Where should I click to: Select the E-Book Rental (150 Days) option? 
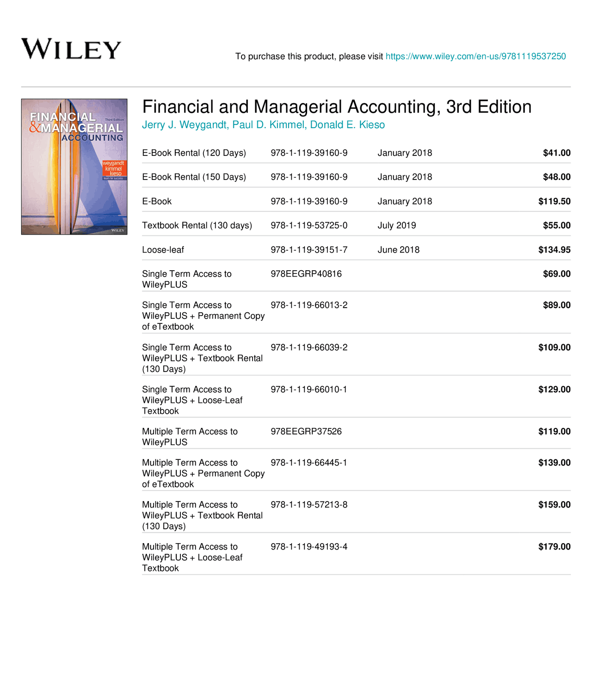[194, 177]
